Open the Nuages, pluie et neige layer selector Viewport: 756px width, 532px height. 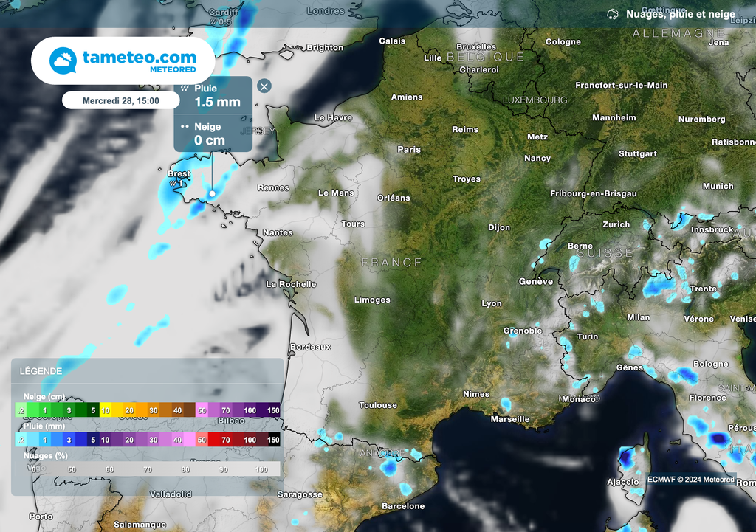(680, 14)
